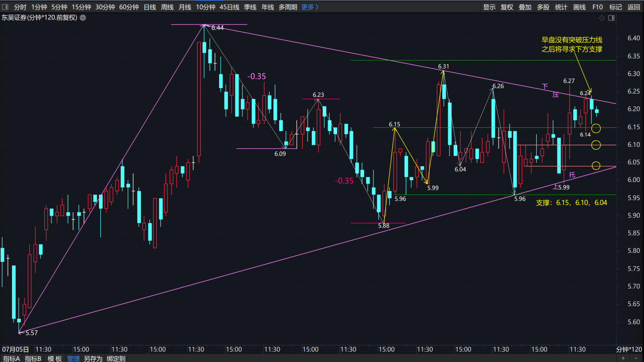This screenshot has width=644, height=362.
Task: Toggle the left sidebar panel icon
Action: click(5, 7)
